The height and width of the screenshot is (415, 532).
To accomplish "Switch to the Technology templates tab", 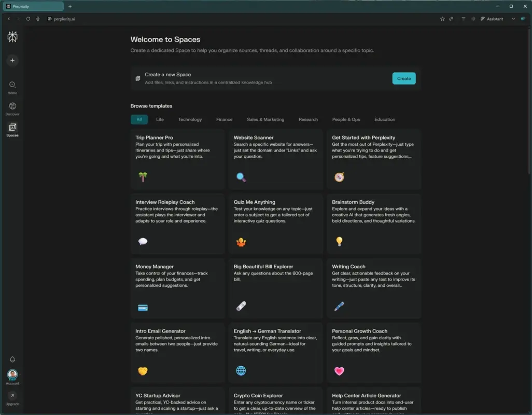I will (x=190, y=119).
